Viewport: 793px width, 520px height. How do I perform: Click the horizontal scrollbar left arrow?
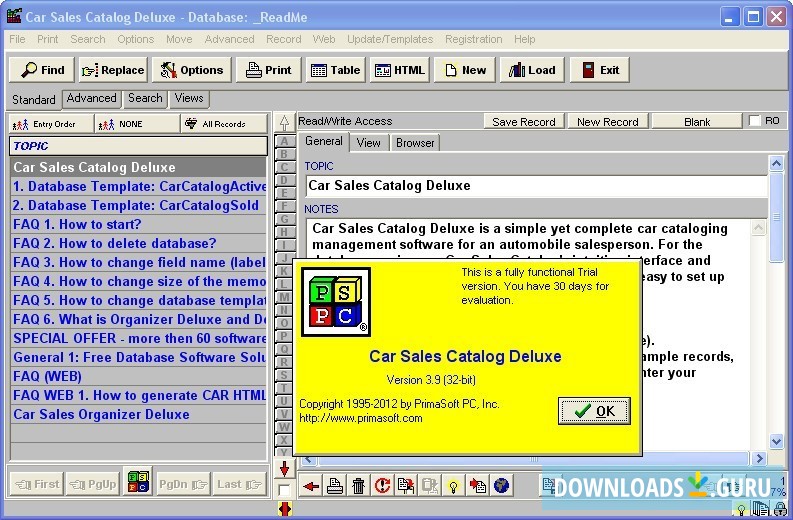point(309,459)
